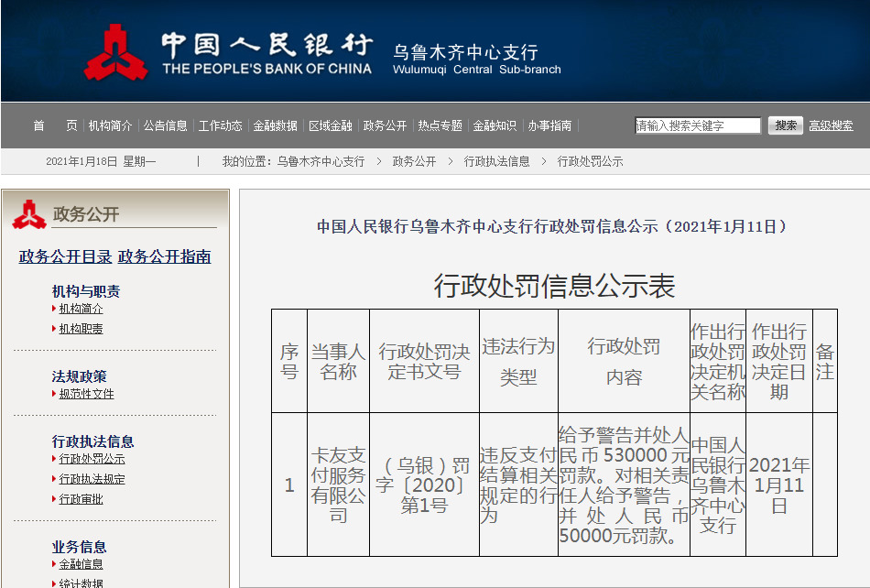
Task: Open the 政务公开 navigation menu item
Action: (x=385, y=125)
